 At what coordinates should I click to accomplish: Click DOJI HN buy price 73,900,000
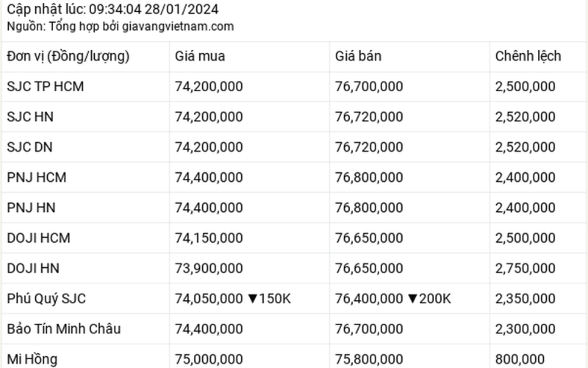pyautogui.click(x=209, y=269)
